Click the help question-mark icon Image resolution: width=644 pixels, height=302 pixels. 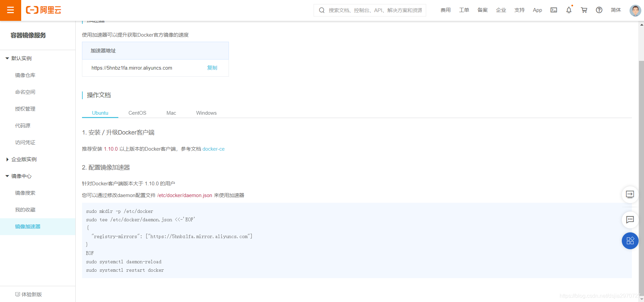tap(599, 10)
